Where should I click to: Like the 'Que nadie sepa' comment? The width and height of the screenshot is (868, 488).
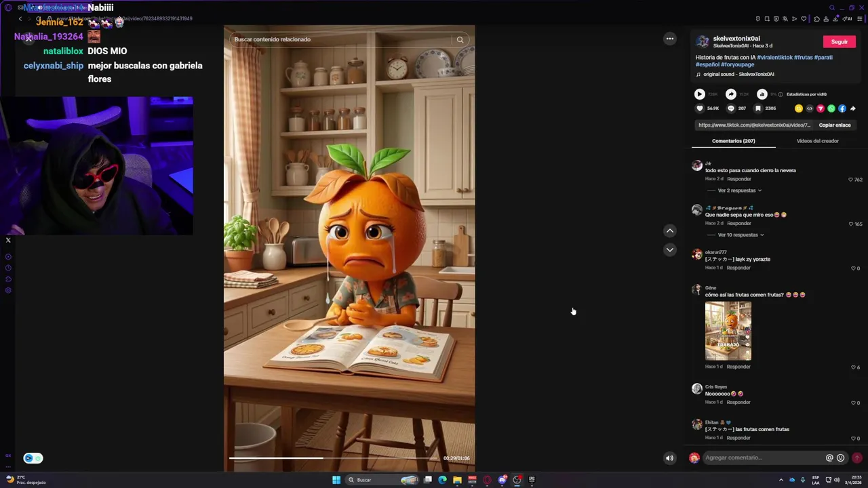(851, 224)
